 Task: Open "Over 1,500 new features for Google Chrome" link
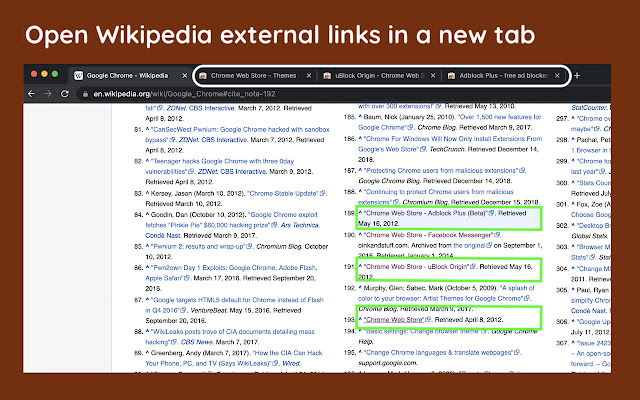click(449, 122)
